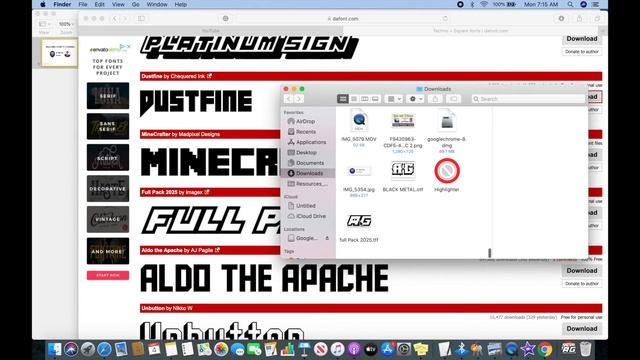Go forward in the Finder window
Viewport: 640px width, 360px height.
click(x=299, y=99)
